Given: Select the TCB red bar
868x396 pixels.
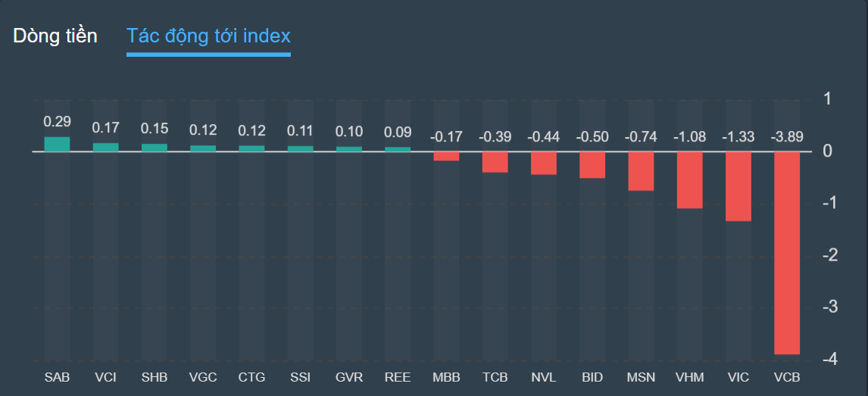Looking at the screenshot, I should (x=495, y=161).
